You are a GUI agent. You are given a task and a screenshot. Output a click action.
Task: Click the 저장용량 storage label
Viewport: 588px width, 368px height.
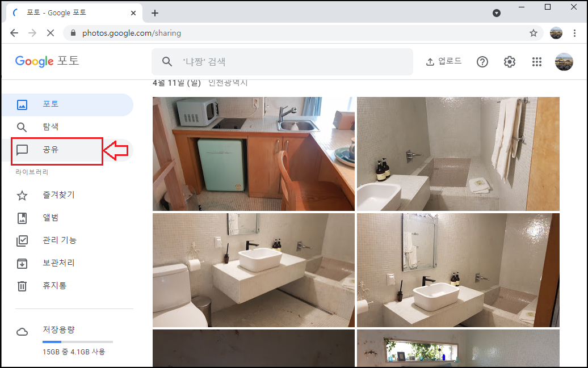point(58,330)
